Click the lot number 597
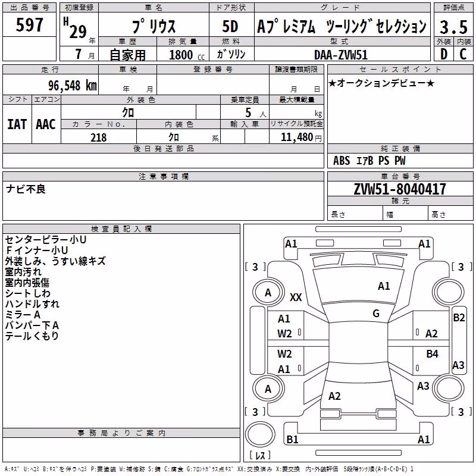The height and width of the screenshot is (476, 476). pos(29,24)
